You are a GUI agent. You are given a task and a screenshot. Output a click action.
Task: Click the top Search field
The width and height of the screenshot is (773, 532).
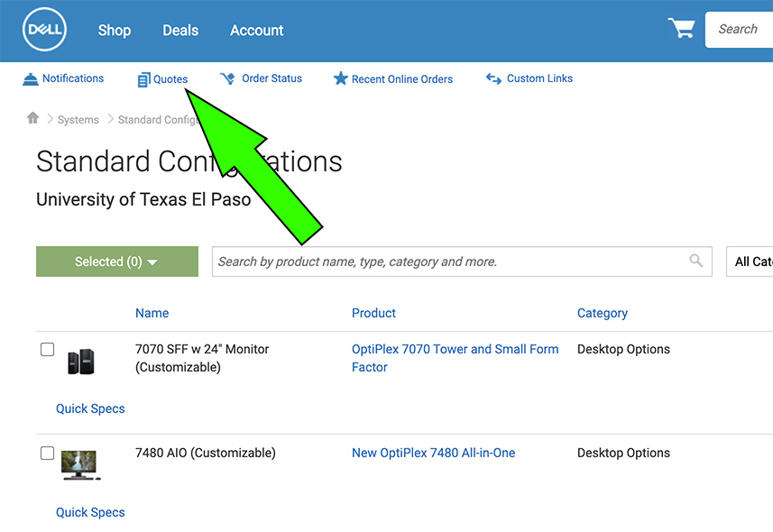(x=739, y=30)
